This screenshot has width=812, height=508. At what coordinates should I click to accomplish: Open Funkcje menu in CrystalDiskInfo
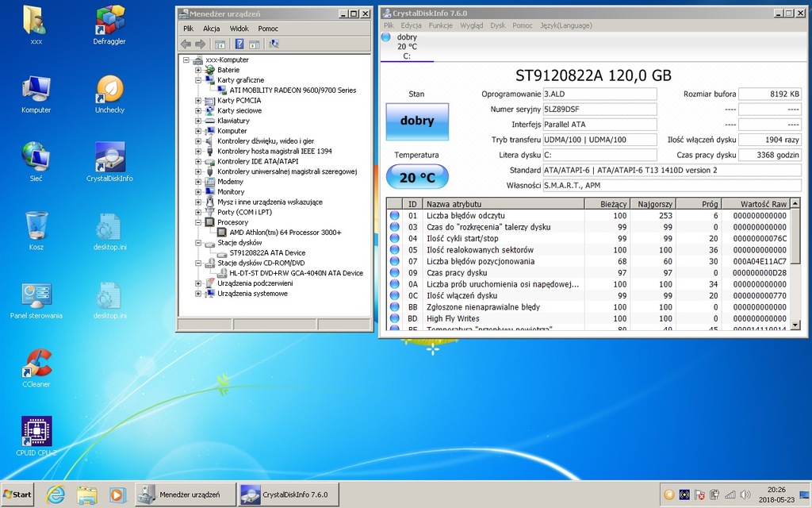coord(441,25)
